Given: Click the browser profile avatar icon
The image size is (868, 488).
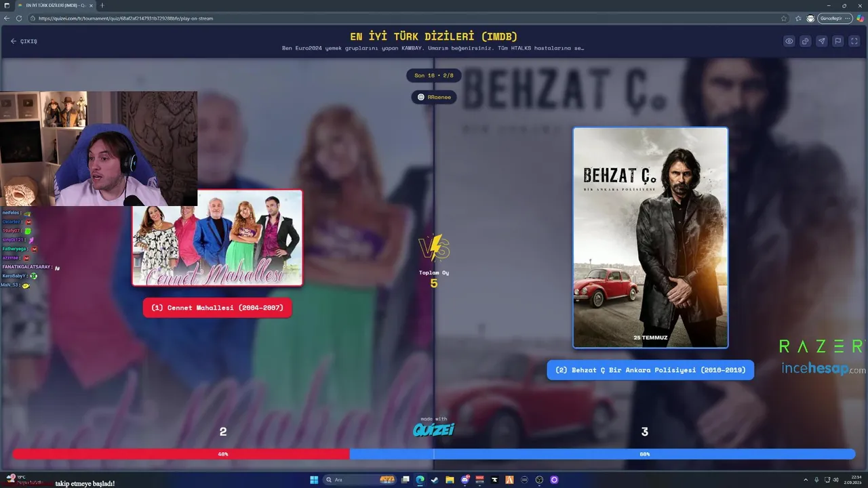Looking at the screenshot, I should pos(810,18).
